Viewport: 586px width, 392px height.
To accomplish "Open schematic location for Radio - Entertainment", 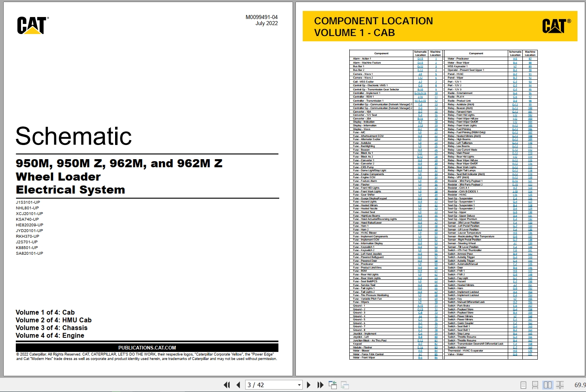I will point(515,93).
